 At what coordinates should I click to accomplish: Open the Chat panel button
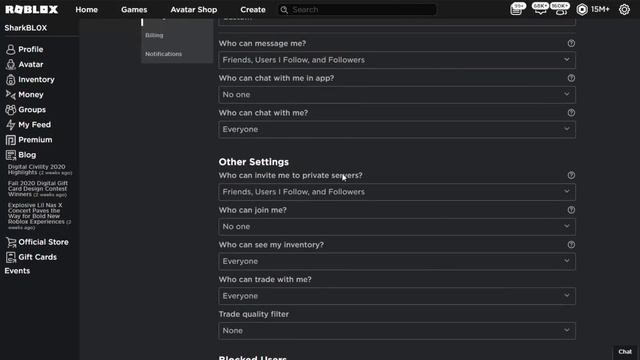click(x=625, y=352)
